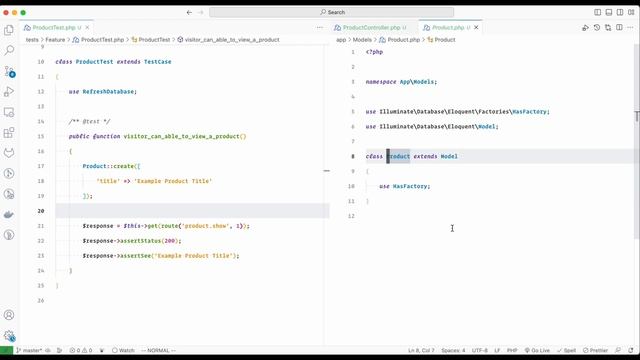
Task: Click 'assertStatus(200)' on line 22
Action: click(149, 241)
